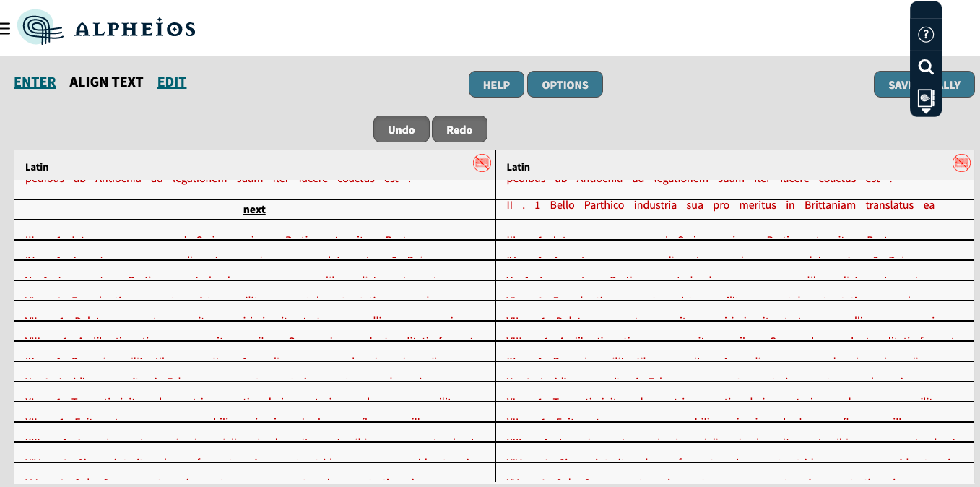
Task: Switch to the EDIT tab
Action: coord(171,82)
